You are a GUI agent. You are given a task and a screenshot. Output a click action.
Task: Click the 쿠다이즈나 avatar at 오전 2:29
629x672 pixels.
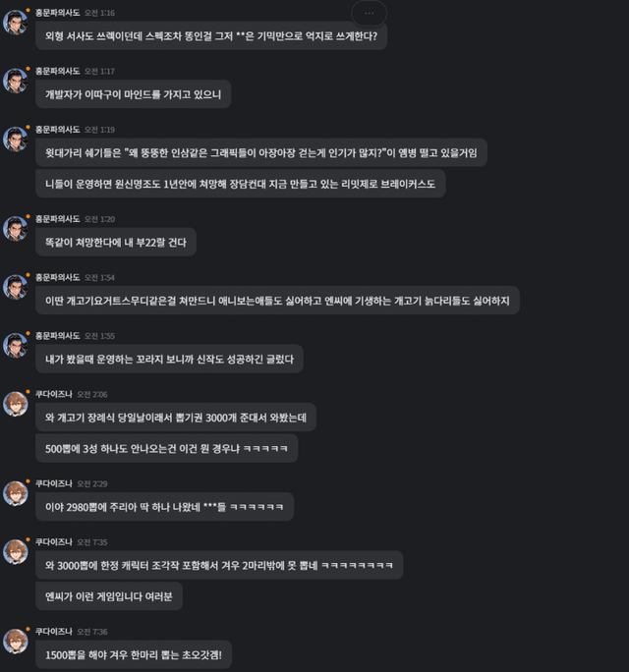click(15, 493)
